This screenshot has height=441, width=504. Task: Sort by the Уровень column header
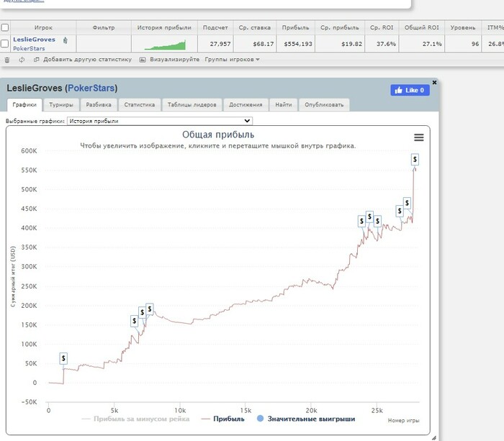pos(463,27)
